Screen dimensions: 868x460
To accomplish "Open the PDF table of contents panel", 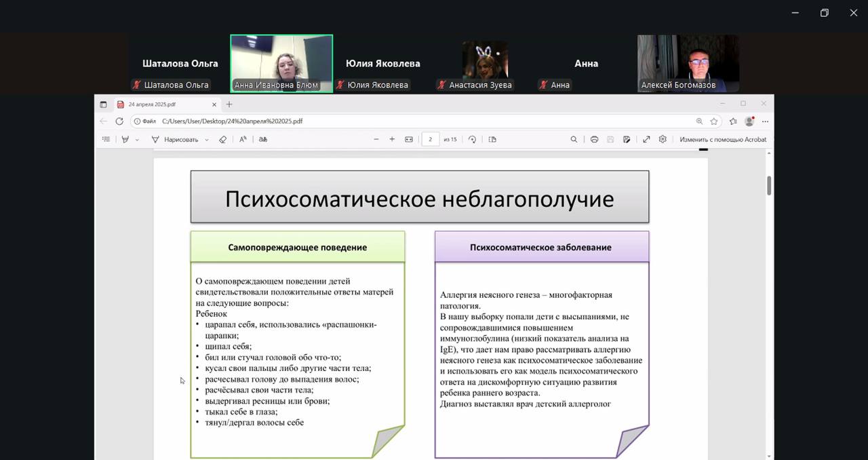I will [x=106, y=139].
